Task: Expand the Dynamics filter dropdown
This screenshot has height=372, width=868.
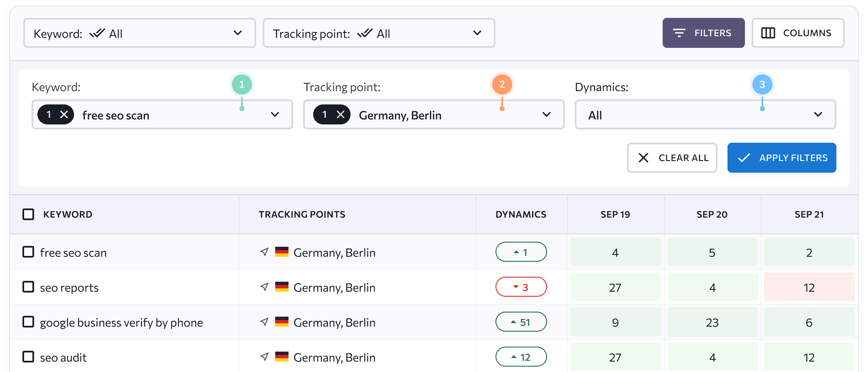Action: 705,115
